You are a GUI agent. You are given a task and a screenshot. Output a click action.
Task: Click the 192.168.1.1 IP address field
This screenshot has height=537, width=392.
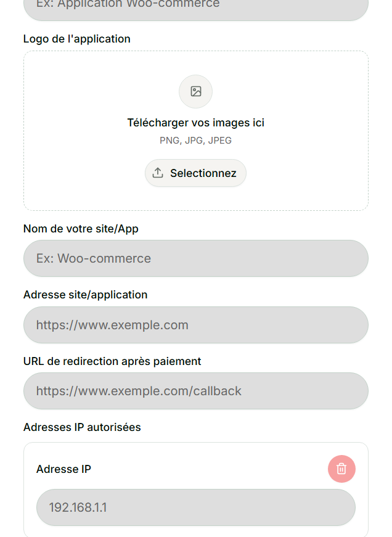point(195,507)
